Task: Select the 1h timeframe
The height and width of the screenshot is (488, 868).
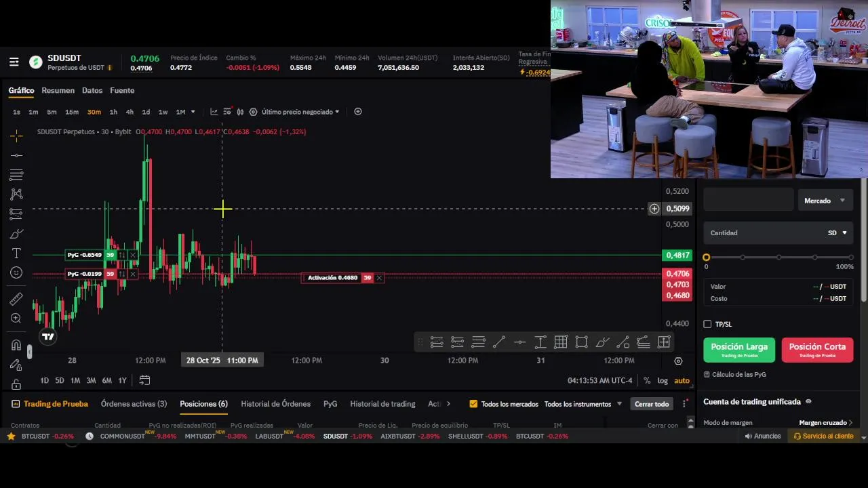Action: pos(113,112)
